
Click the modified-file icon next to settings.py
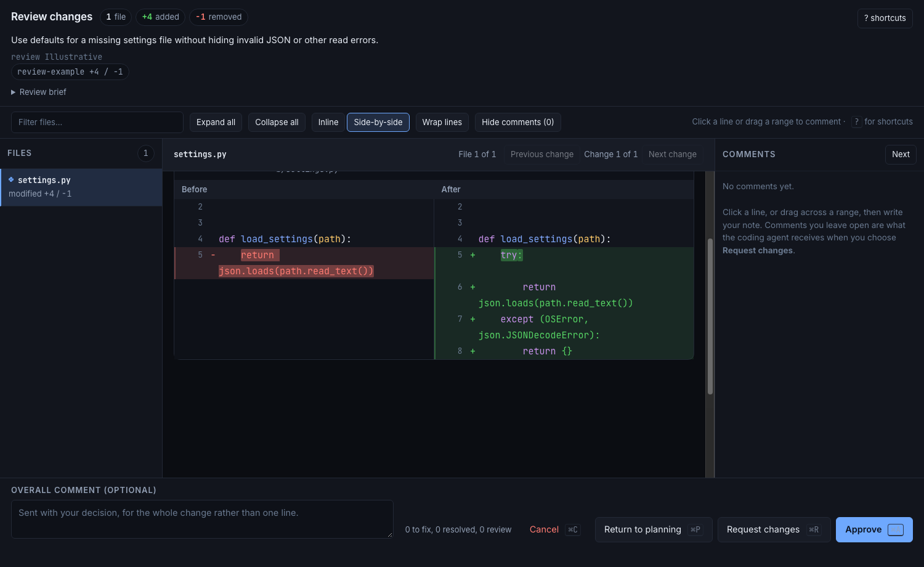pos(11,179)
